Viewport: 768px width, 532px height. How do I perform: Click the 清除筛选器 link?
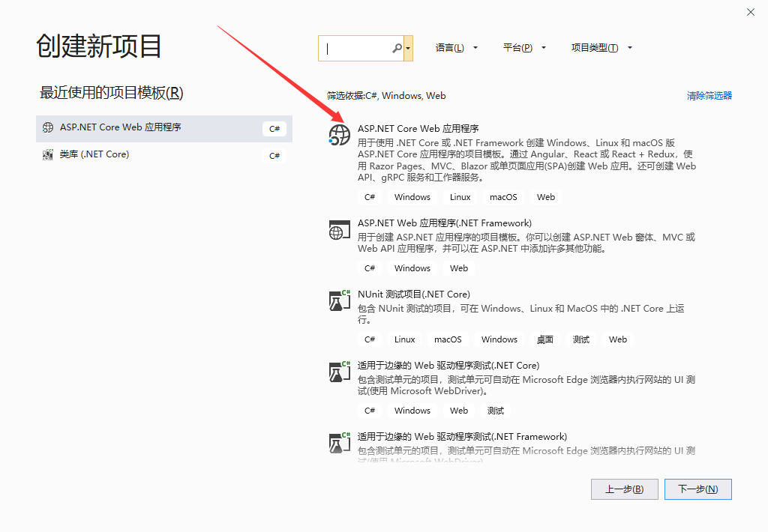click(x=709, y=96)
